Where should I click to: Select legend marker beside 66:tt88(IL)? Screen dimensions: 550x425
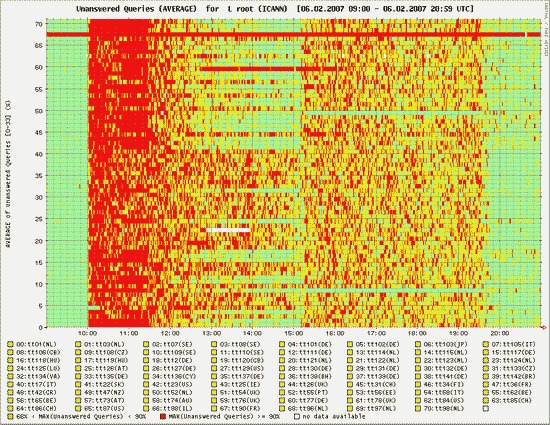[x=146, y=409]
